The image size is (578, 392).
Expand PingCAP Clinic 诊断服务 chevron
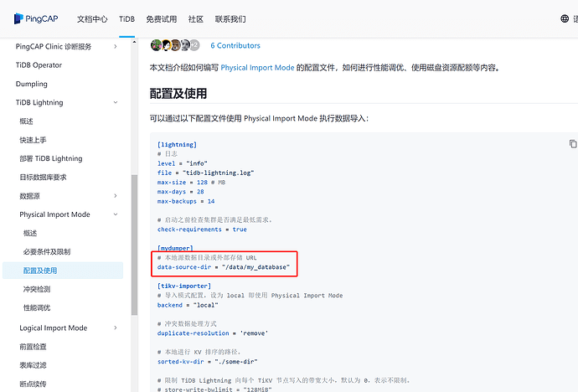pos(116,46)
